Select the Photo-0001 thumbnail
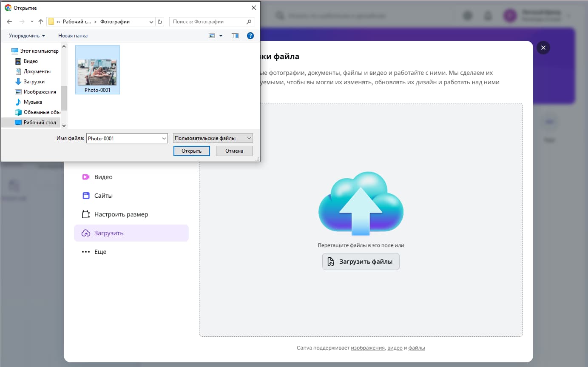 97,69
